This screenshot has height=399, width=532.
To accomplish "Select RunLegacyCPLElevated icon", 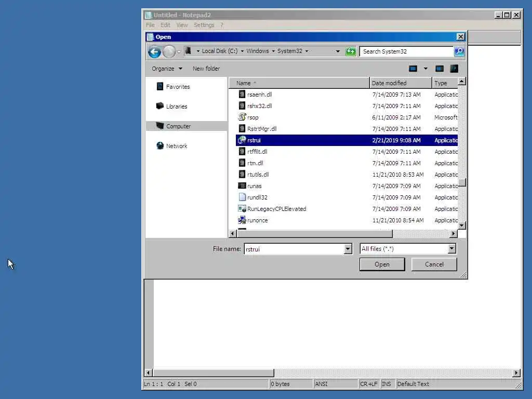I will (242, 209).
